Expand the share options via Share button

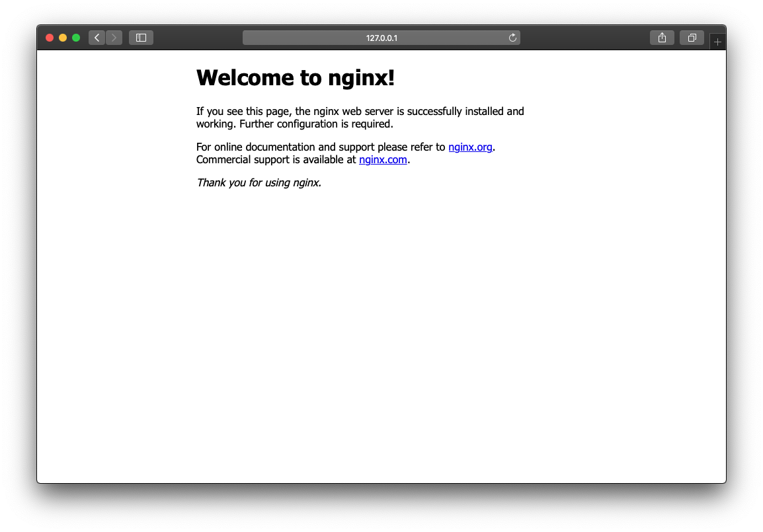(x=662, y=37)
